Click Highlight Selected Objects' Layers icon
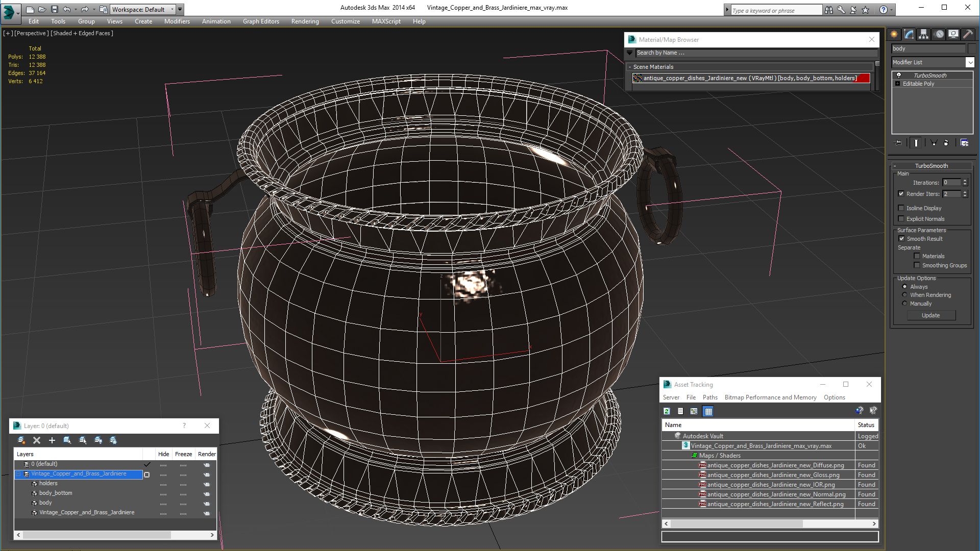Viewport: 980px width, 551px height. pos(82,440)
